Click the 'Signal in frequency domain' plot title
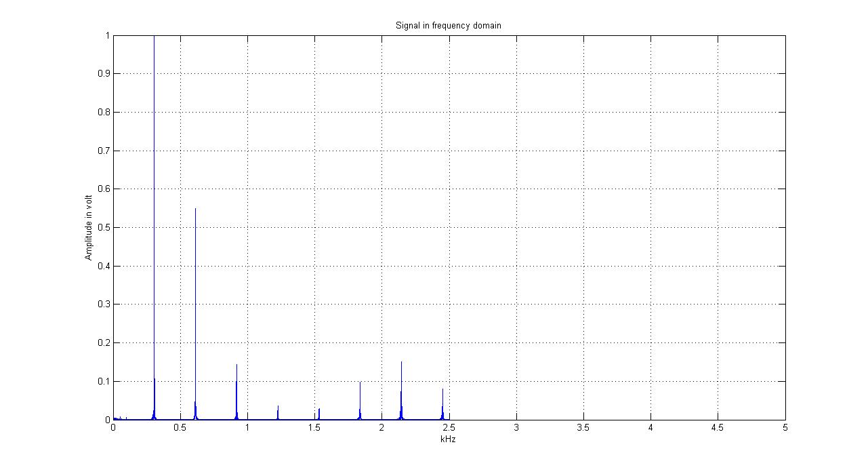Image resolution: width=868 pixels, height=472 pixels. [x=448, y=25]
